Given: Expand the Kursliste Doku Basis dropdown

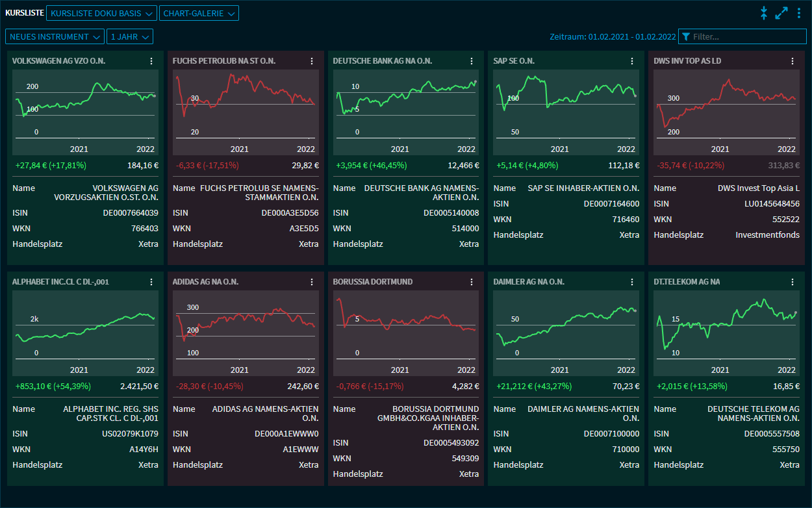Looking at the screenshot, I should [103, 13].
